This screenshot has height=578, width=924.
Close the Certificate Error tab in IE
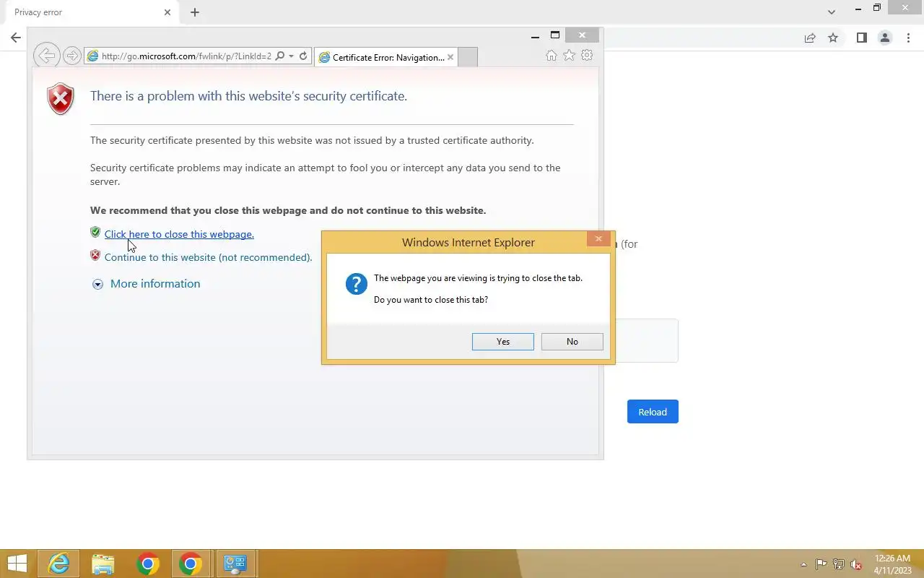click(450, 57)
